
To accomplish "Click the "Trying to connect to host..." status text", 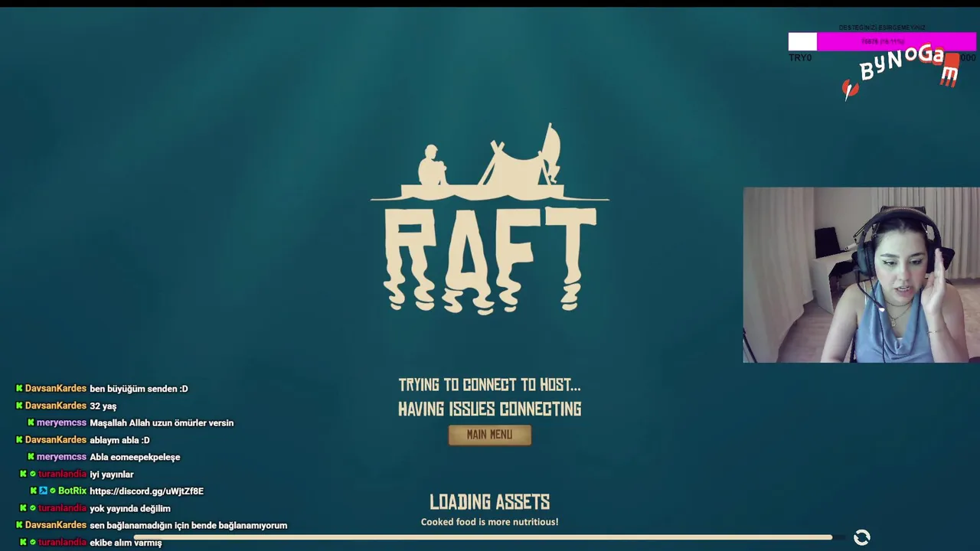I will [x=489, y=385].
